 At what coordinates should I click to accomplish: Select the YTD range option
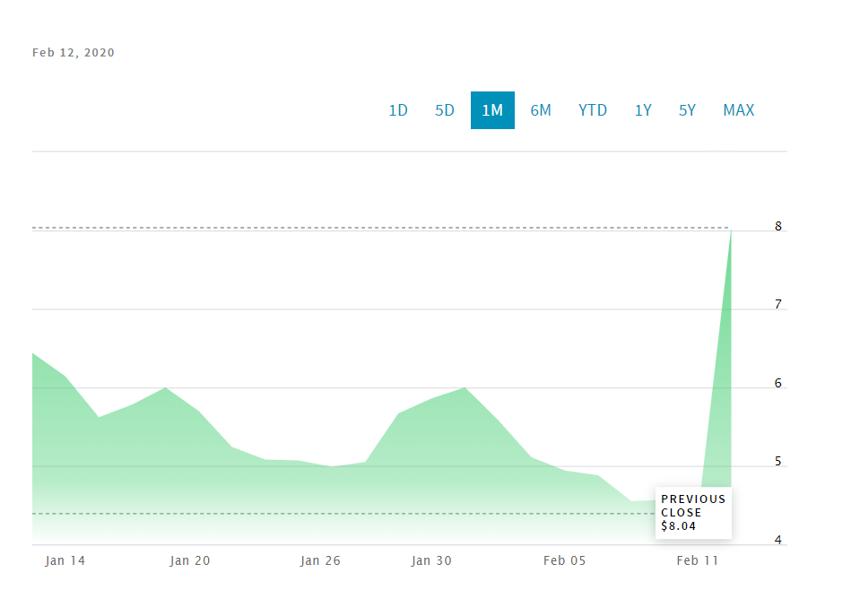[593, 110]
